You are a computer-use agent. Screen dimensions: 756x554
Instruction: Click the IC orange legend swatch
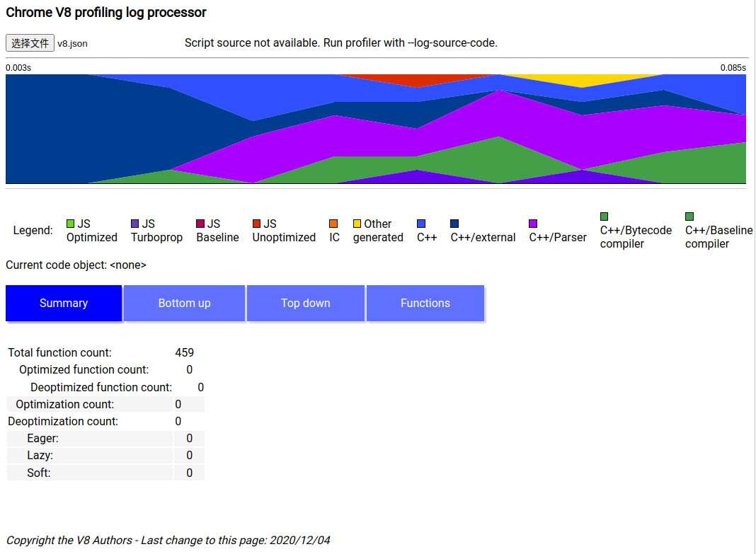coord(333,224)
